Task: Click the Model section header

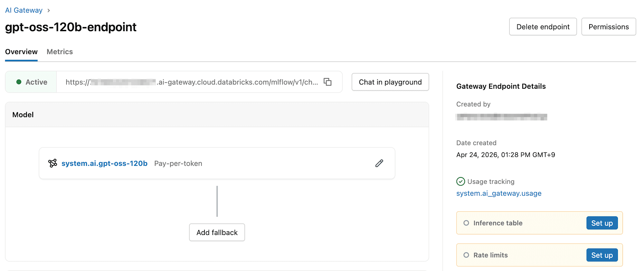Action: coord(217,115)
